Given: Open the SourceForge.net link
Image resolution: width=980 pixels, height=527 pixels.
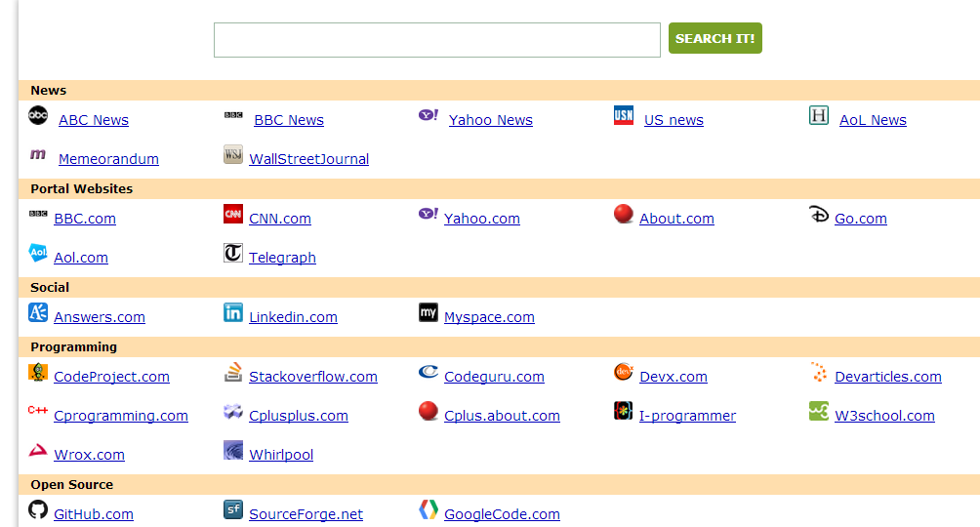Looking at the screenshot, I should pyautogui.click(x=306, y=514).
